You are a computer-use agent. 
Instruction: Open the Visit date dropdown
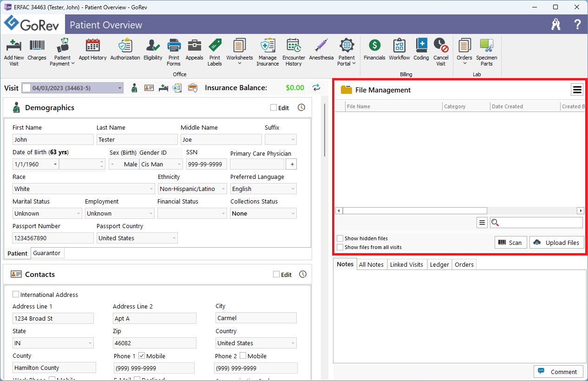120,88
